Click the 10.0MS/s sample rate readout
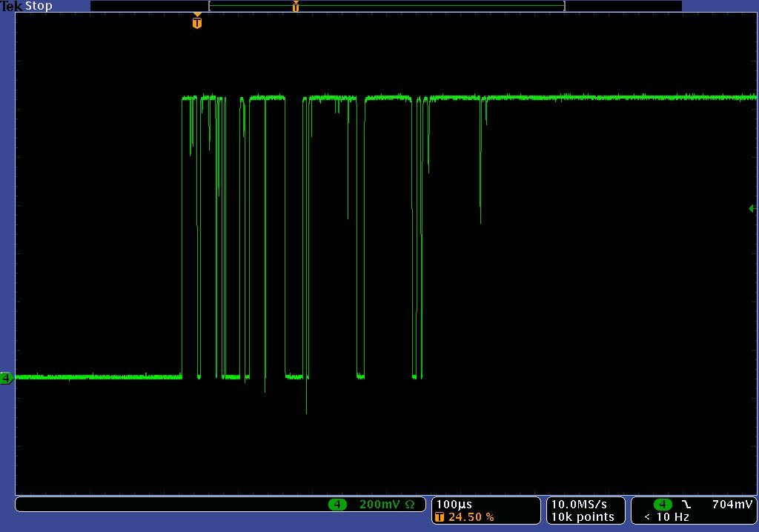 [579, 505]
